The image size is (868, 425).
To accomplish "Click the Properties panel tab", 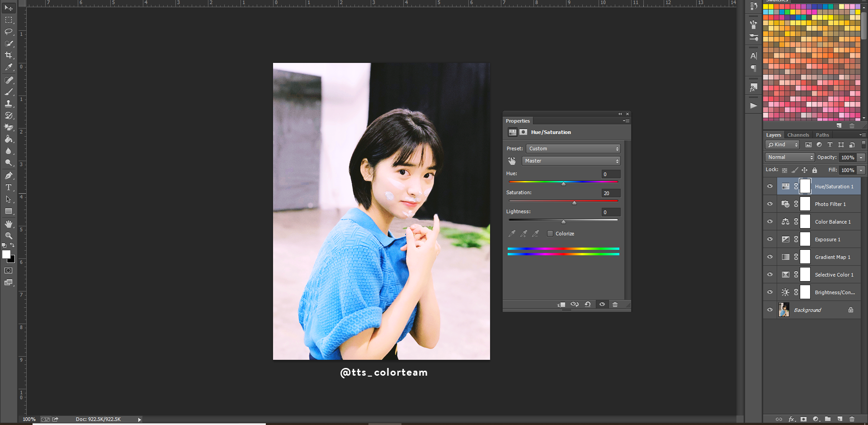I will (518, 121).
